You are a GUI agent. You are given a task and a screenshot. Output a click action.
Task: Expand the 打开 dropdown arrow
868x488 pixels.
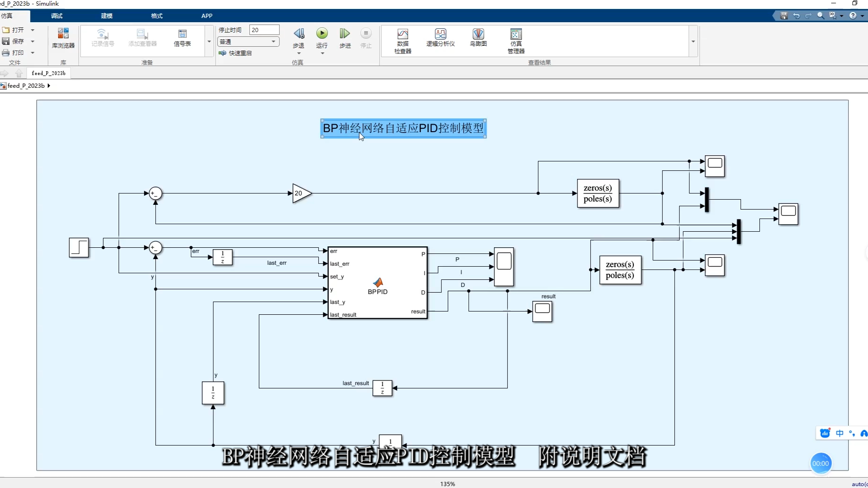[33, 30]
